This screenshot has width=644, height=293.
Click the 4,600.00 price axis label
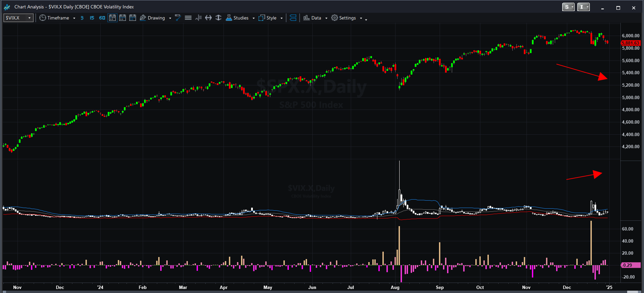[x=630, y=122]
